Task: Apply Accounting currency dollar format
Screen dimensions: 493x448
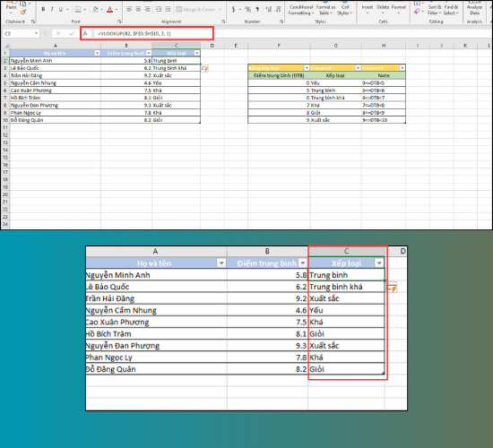Action: click(x=233, y=10)
